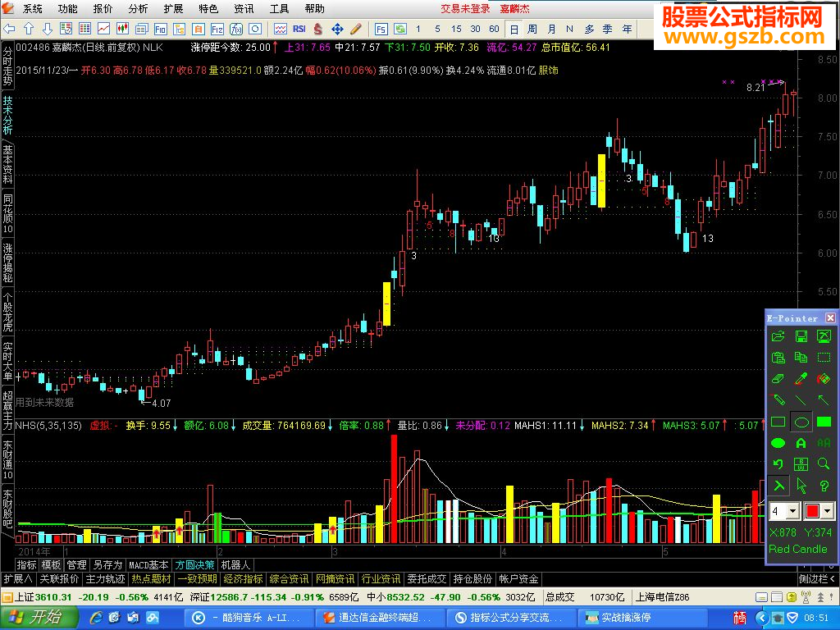Screen dimensions: 840x630
Task: Select the blue four-way move icon
Action: (x=337, y=29)
